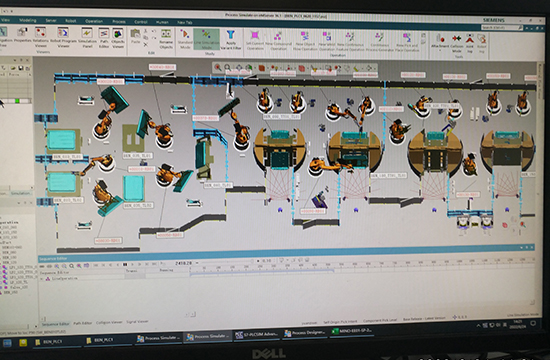The image size is (550, 360).
Task: Switch to Standard Mode
Action: coord(185,39)
